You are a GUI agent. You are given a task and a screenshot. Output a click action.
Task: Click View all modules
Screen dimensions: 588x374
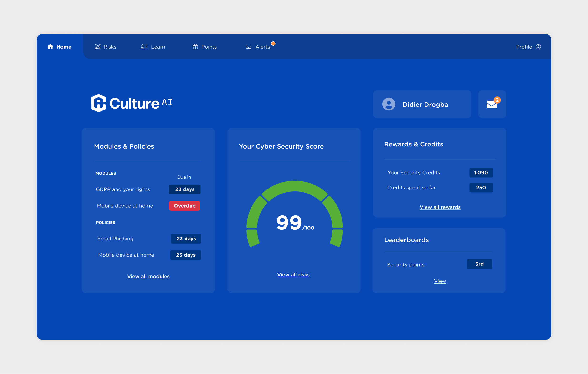[148, 276]
